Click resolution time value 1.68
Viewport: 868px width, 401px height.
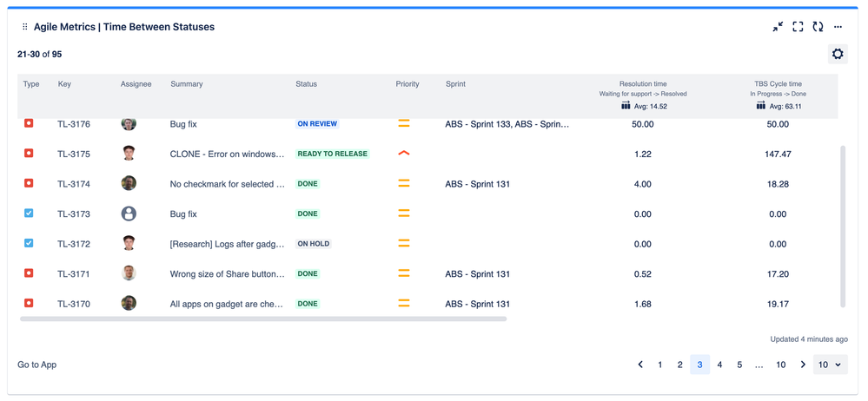pyautogui.click(x=643, y=304)
